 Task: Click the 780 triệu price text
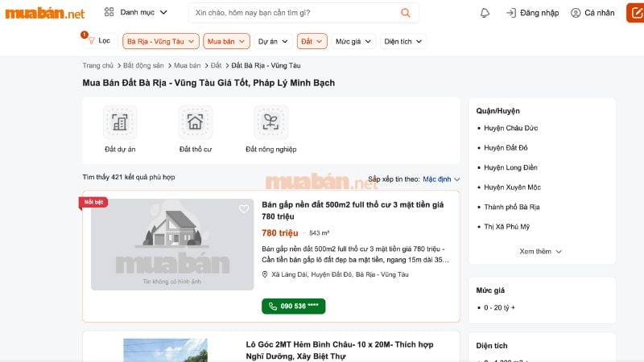pos(279,233)
